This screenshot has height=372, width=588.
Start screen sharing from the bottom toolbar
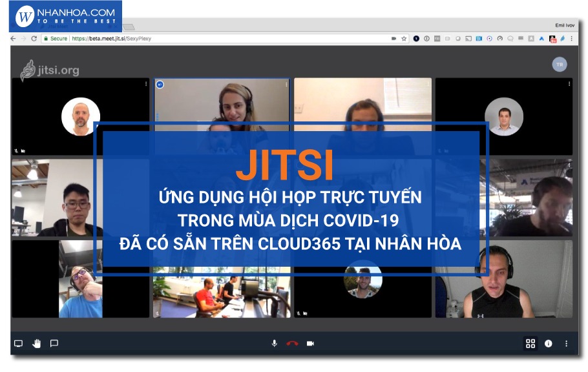click(18, 344)
